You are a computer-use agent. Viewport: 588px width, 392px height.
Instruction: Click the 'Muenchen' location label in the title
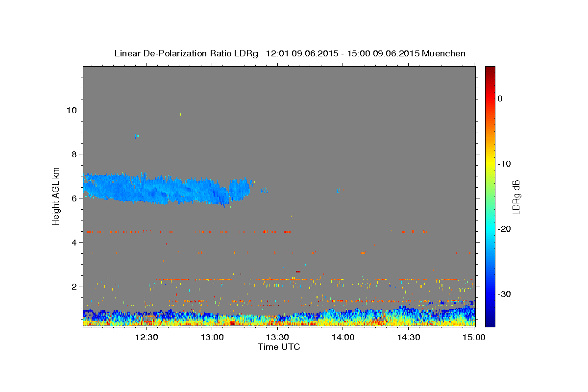pyautogui.click(x=444, y=53)
